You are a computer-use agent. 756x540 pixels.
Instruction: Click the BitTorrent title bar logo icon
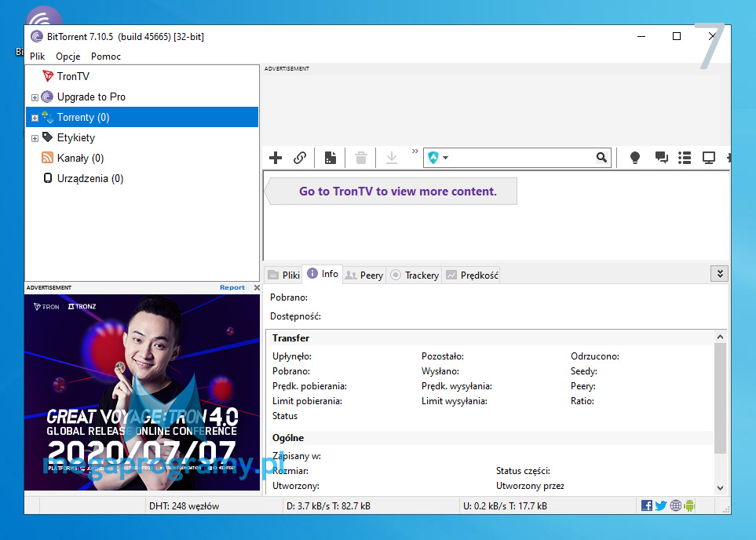coord(37,37)
